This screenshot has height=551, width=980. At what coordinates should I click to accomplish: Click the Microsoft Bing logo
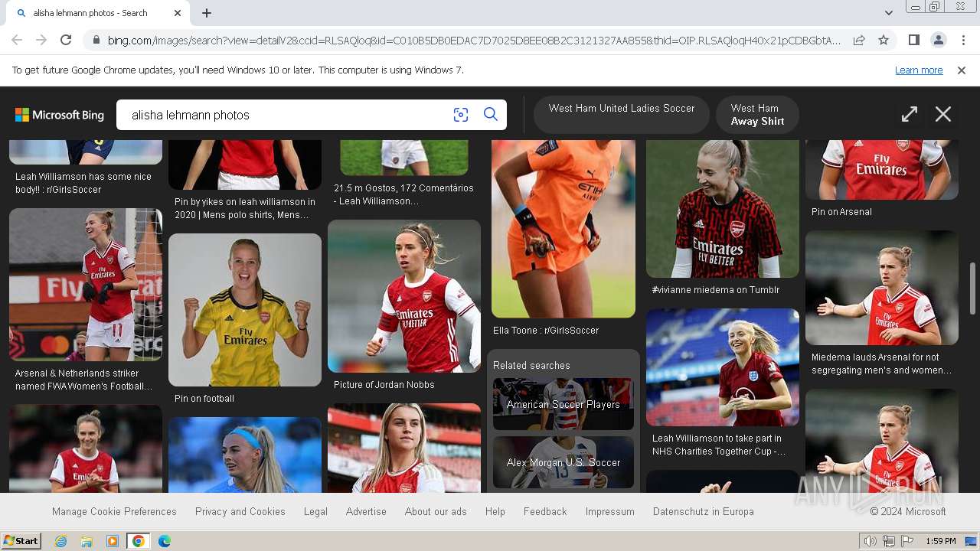[60, 115]
